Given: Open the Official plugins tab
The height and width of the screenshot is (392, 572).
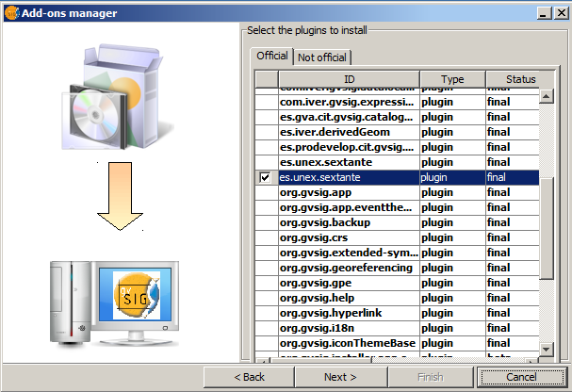Looking at the screenshot, I should point(272,57).
